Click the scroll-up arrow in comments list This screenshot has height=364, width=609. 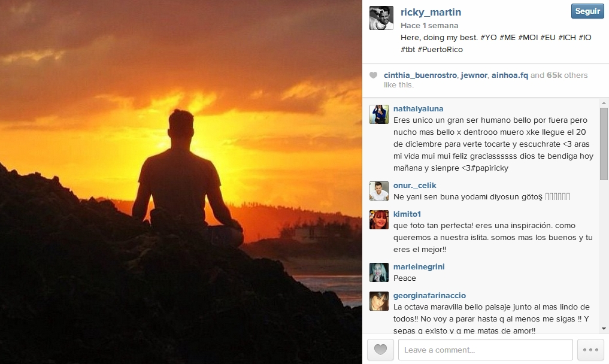click(604, 103)
